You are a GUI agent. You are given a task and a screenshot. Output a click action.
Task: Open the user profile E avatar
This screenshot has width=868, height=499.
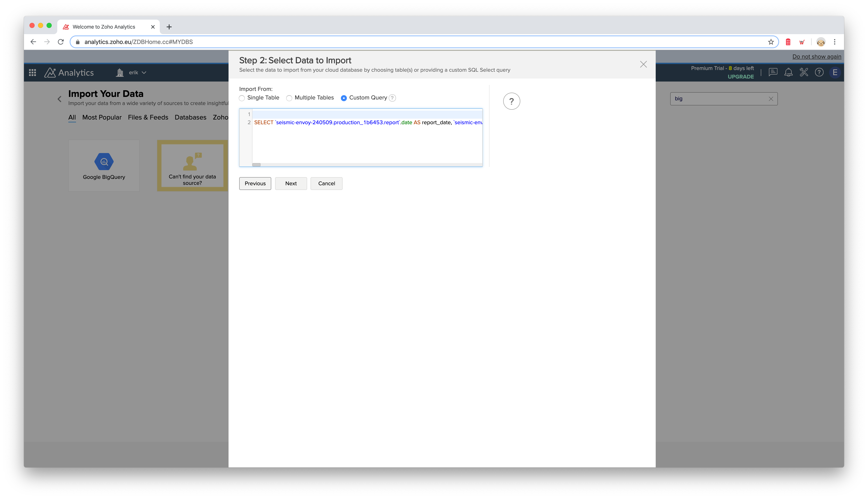(x=835, y=72)
